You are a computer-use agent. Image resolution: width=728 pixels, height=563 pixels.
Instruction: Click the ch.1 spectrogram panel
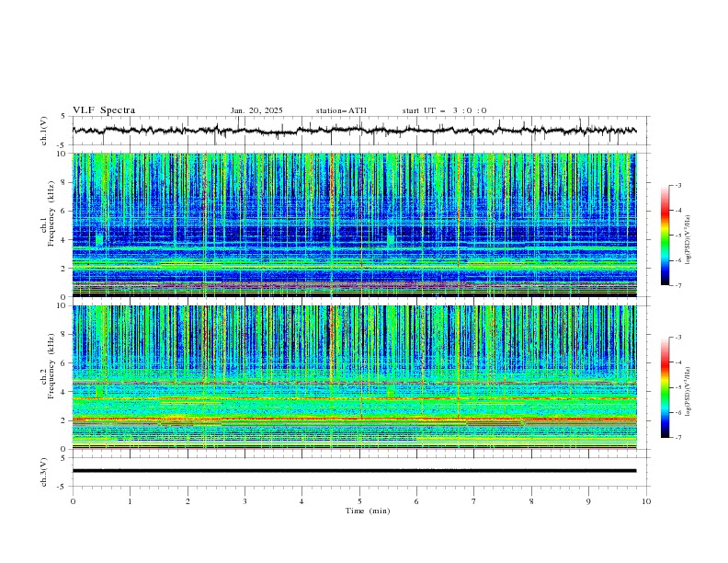pyautogui.click(x=354, y=224)
